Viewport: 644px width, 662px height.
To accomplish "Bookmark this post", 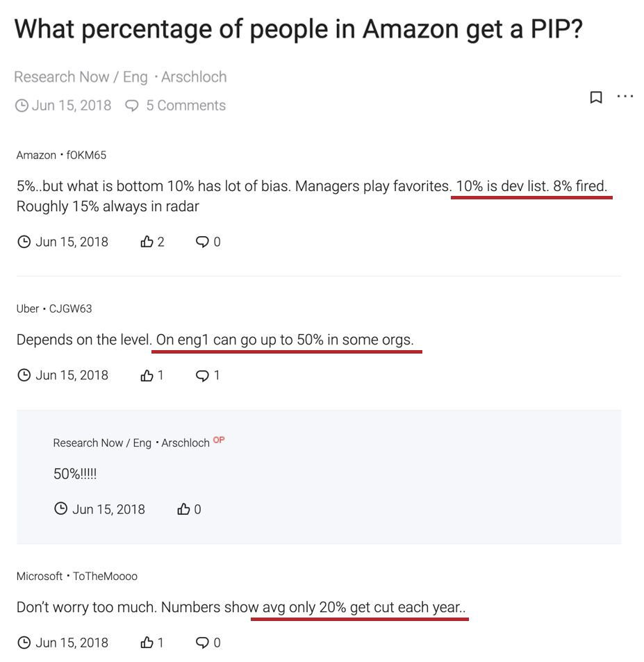I will coord(595,97).
